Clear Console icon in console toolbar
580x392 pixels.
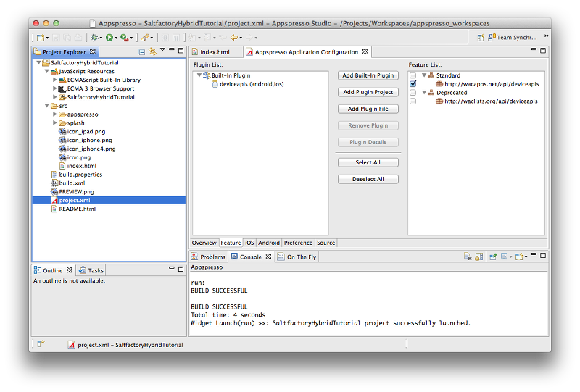tap(468, 257)
